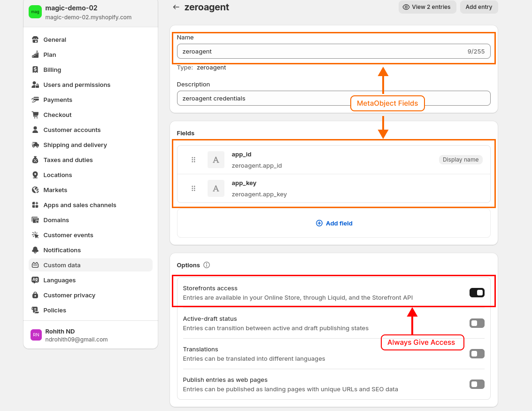The image size is (532, 411).
Task: Click the Shipping and delivery truck icon
Action: pos(35,145)
